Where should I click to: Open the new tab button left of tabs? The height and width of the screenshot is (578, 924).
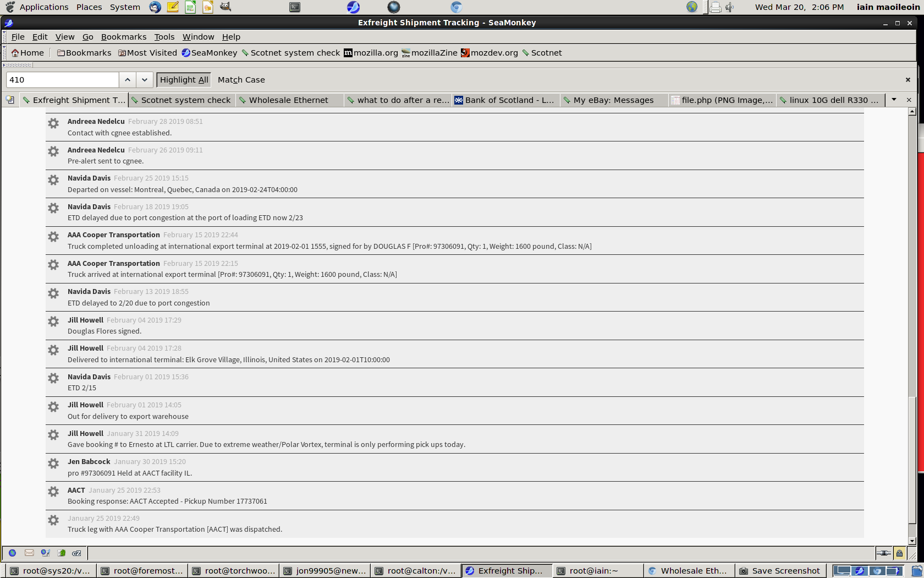pyautogui.click(x=10, y=100)
